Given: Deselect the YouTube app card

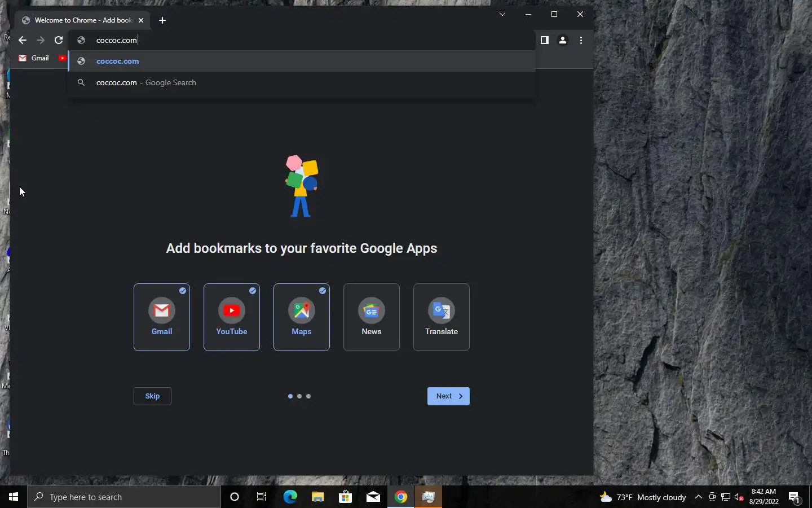Looking at the screenshot, I should 232,317.
